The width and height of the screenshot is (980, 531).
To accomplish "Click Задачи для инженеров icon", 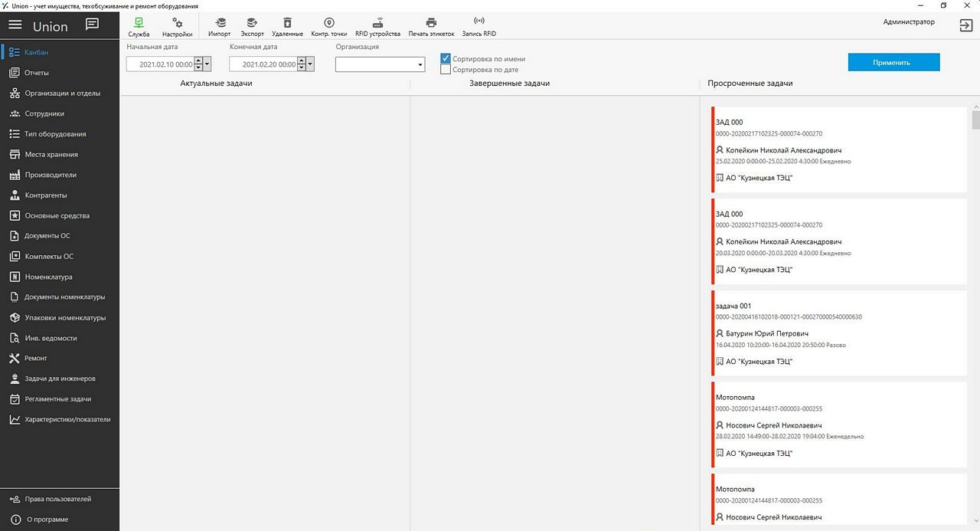I will point(15,379).
